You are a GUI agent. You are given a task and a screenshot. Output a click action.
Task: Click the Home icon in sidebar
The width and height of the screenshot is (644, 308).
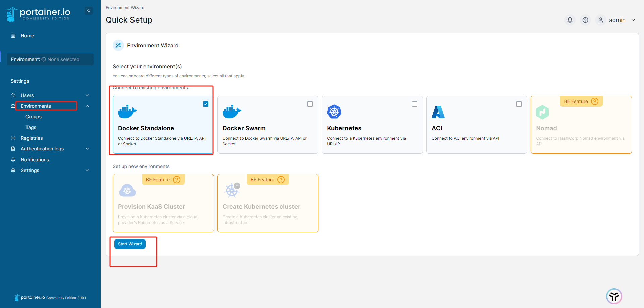13,36
